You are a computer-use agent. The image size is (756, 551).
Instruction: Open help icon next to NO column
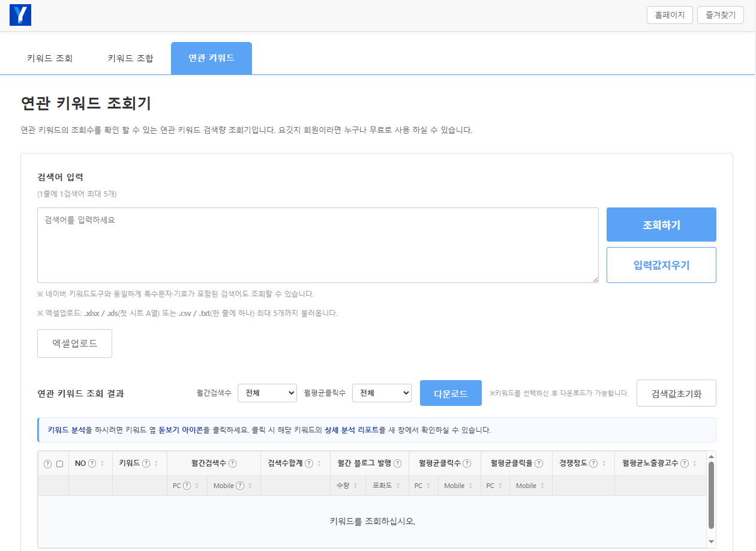point(92,463)
